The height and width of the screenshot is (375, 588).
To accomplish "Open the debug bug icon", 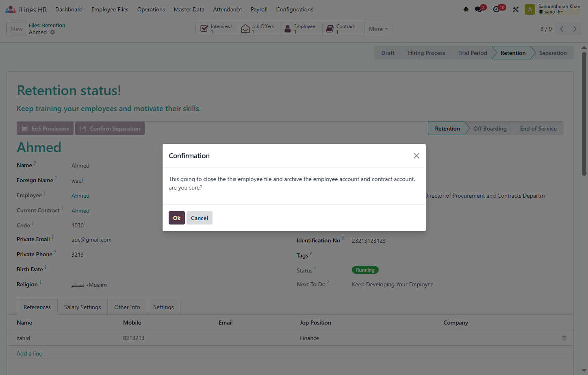I will coord(466,9).
